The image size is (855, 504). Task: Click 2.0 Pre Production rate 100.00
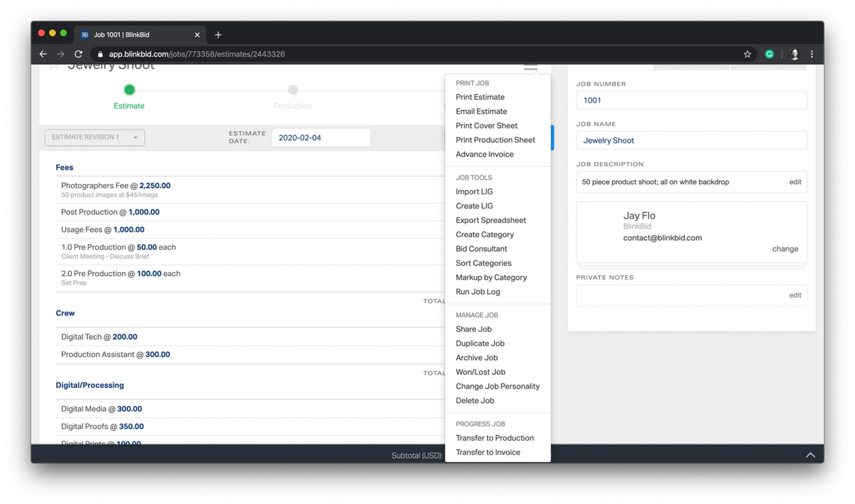point(149,273)
